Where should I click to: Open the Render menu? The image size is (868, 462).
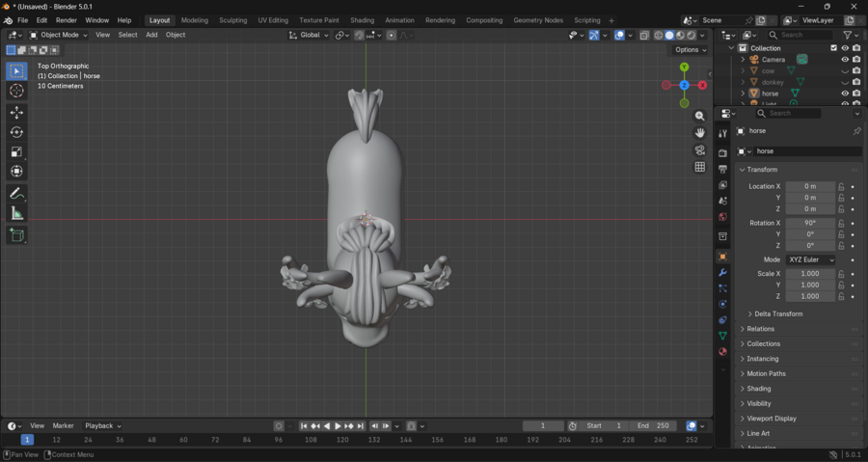tap(66, 20)
